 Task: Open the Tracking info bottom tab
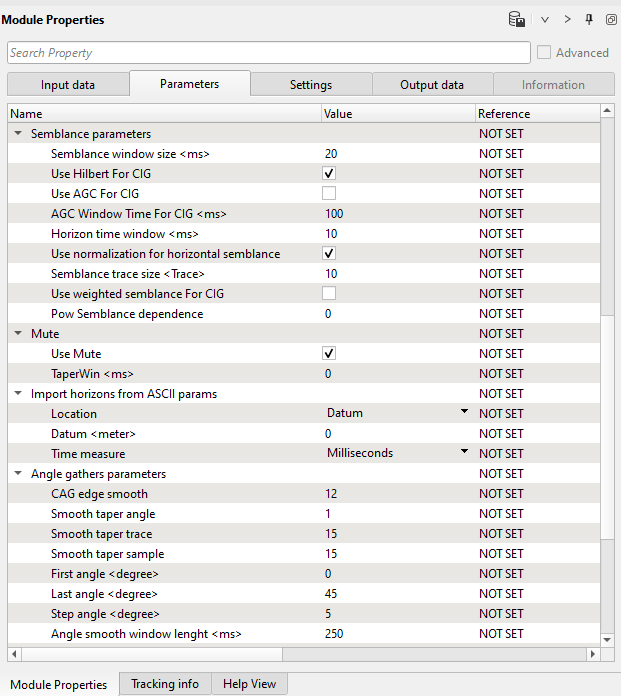[165, 684]
